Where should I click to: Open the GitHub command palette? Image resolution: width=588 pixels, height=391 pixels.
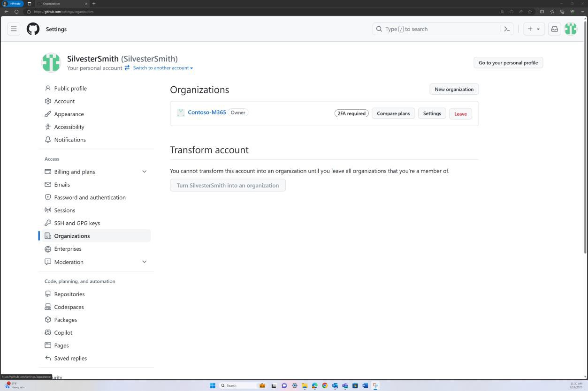507,29
